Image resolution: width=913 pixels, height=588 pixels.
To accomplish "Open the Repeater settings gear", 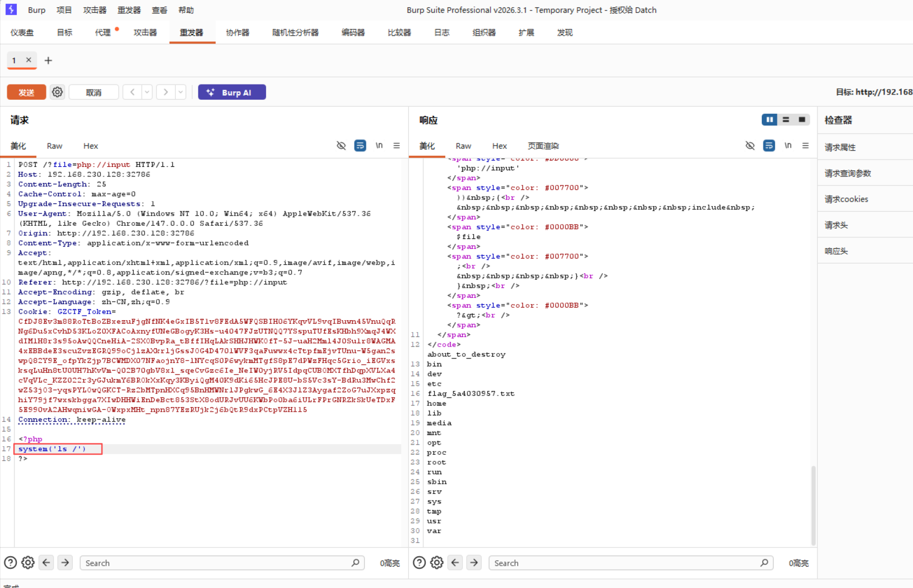I will (x=57, y=92).
